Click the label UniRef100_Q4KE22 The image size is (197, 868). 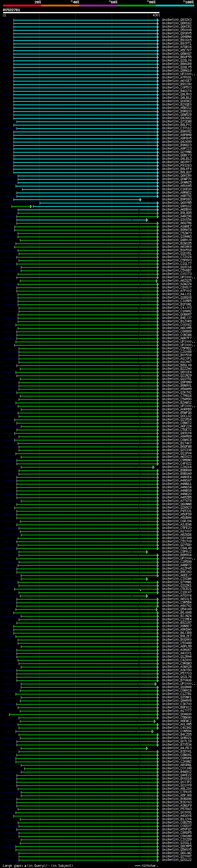tap(177, 775)
